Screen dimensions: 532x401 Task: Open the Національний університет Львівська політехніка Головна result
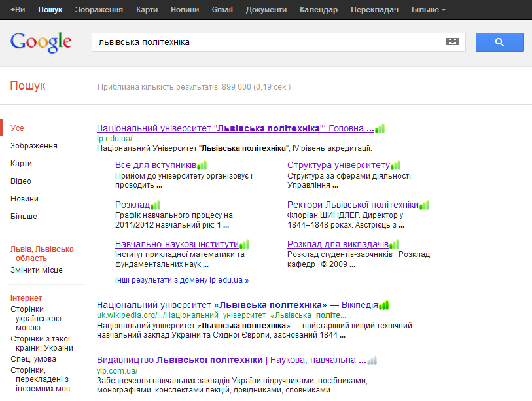[236, 129]
